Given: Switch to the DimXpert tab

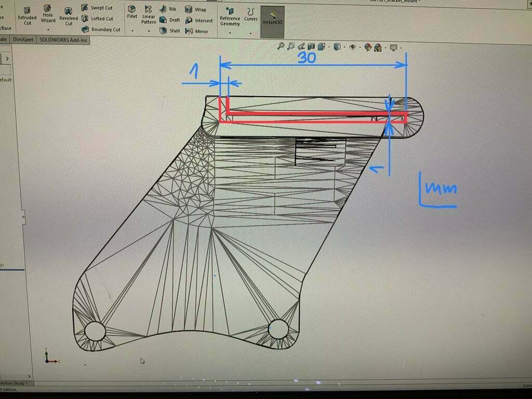Looking at the screenshot, I should point(23,39).
